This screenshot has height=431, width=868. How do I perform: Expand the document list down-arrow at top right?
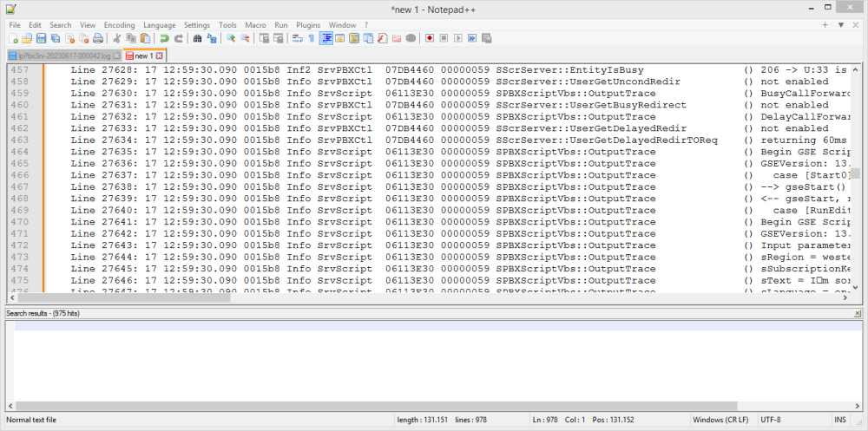[841, 25]
